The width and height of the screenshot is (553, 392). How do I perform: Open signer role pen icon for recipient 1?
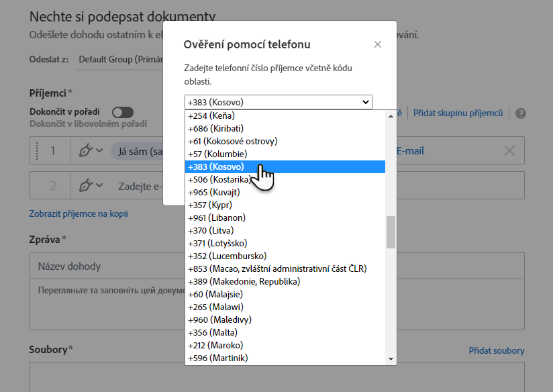[x=90, y=151]
